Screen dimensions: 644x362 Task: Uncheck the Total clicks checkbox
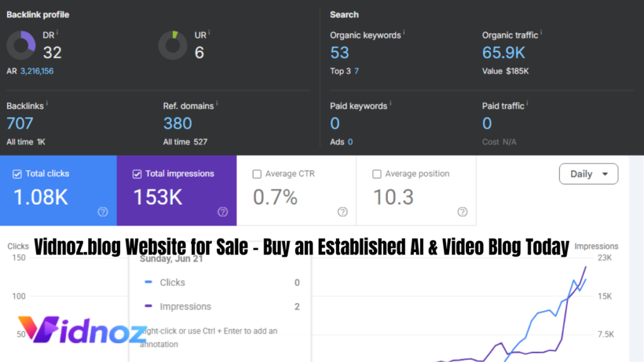[x=17, y=174]
